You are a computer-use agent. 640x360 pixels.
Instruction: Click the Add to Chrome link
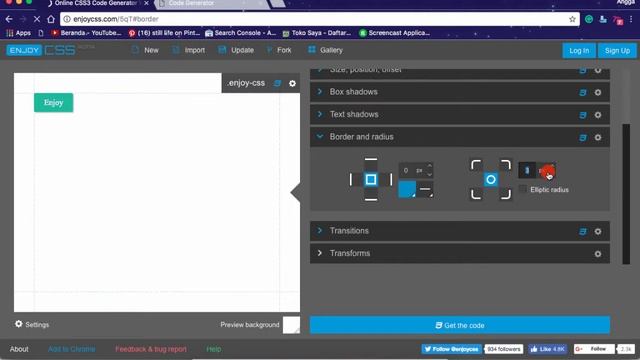[x=71, y=349]
